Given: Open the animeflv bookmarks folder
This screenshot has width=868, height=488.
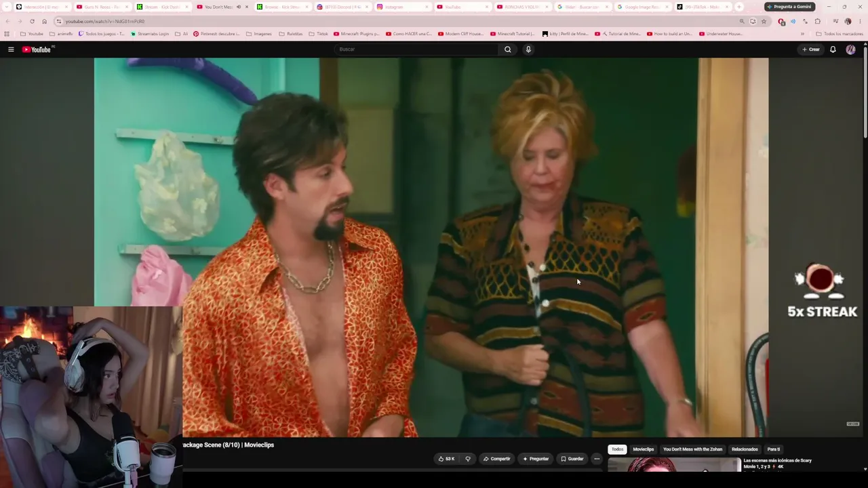Looking at the screenshot, I should [61, 34].
